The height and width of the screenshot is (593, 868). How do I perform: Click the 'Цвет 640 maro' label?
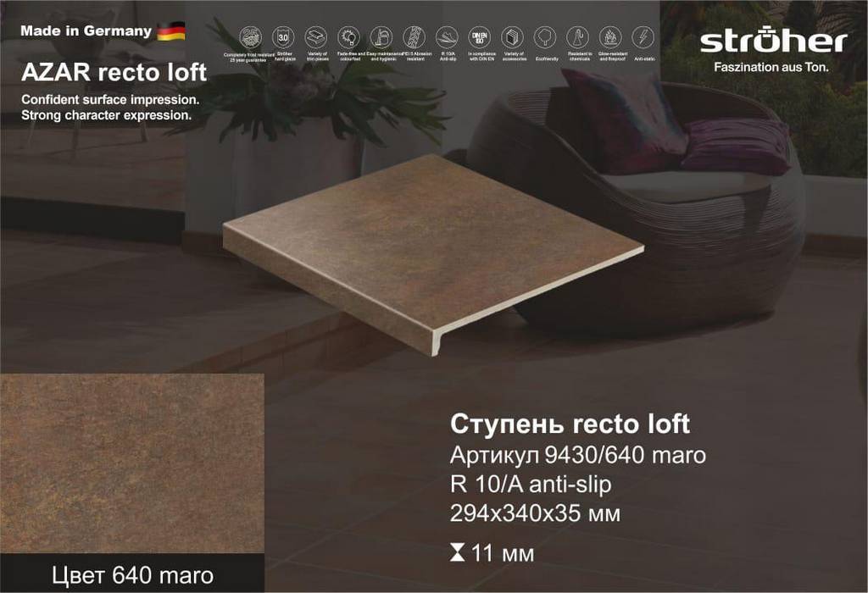[133, 576]
